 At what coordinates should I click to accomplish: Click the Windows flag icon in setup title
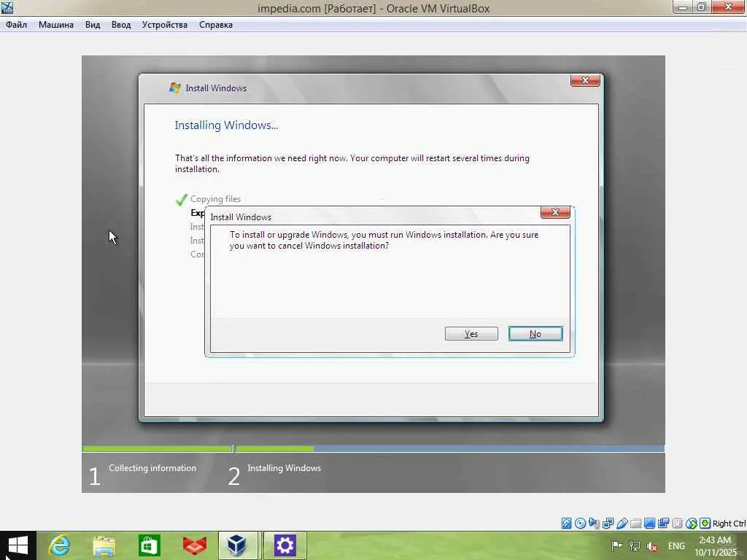pos(175,88)
